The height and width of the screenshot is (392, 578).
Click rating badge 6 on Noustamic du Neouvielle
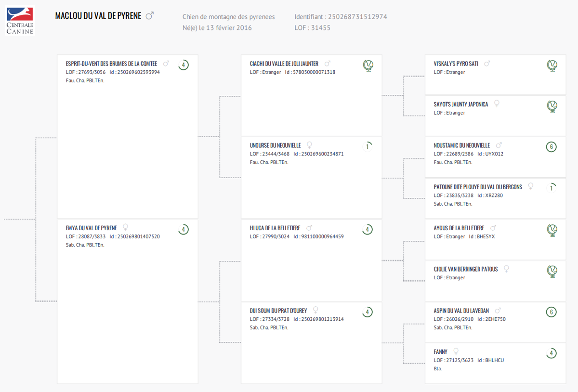(552, 147)
